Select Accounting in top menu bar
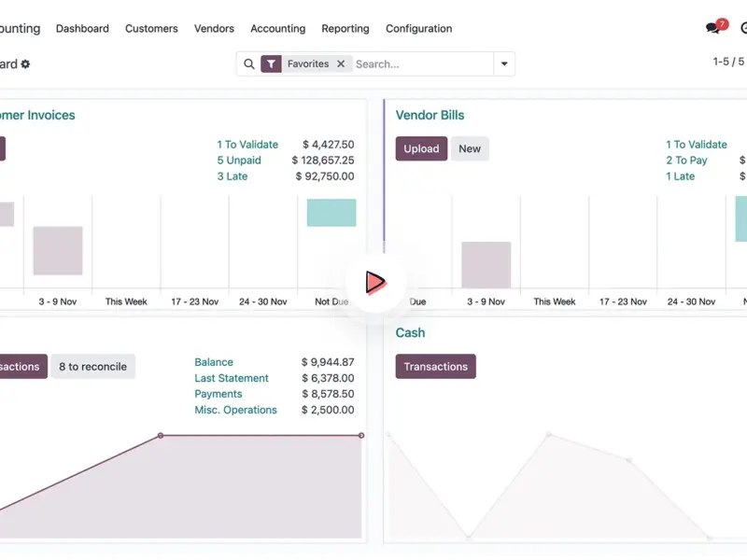Viewport: 747px width, 560px height. (x=277, y=29)
